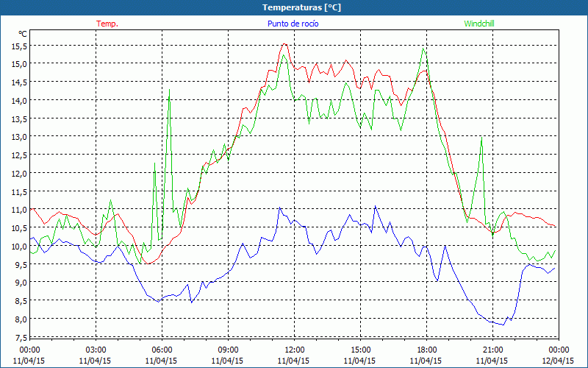Click the 12:00 time axis label
The width and height of the screenshot is (588, 368).
point(295,350)
